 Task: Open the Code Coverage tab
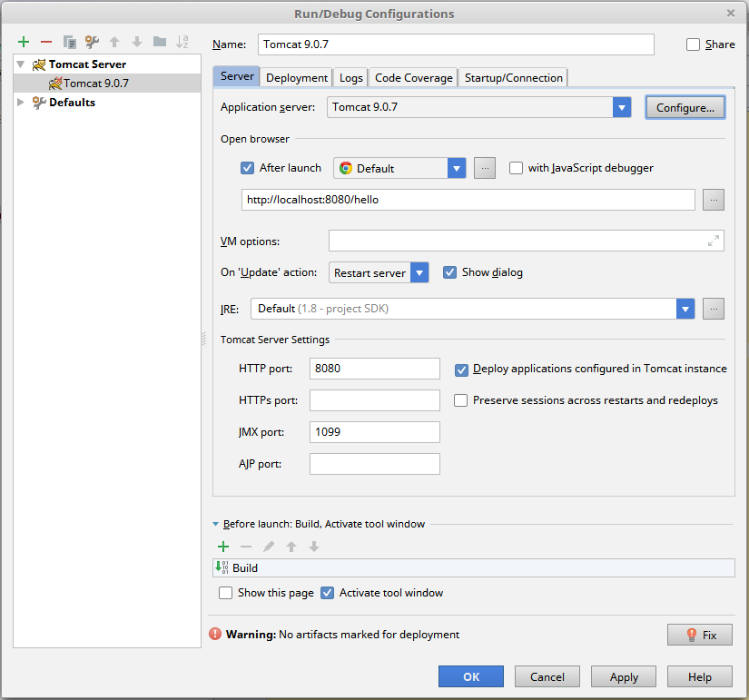414,77
